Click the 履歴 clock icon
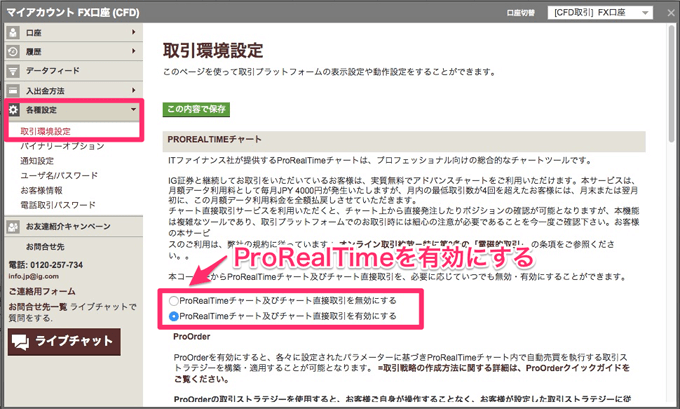The width and height of the screenshot is (680, 409). (x=13, y=52)
